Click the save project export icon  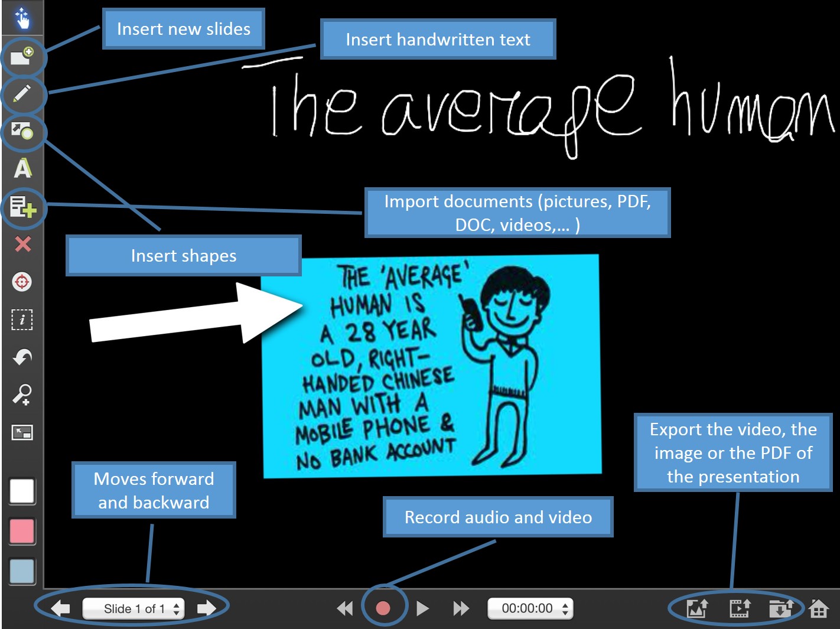click(780, 608)
